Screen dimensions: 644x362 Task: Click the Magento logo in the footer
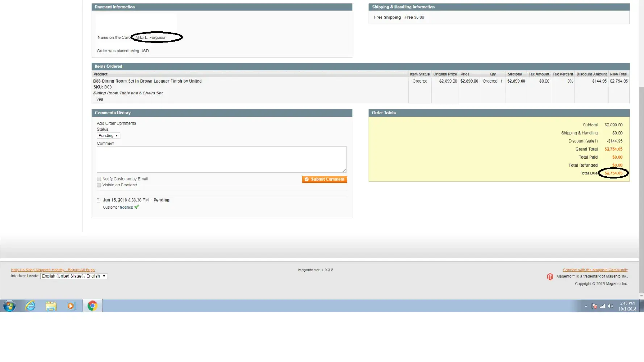(x=550, y=277)
